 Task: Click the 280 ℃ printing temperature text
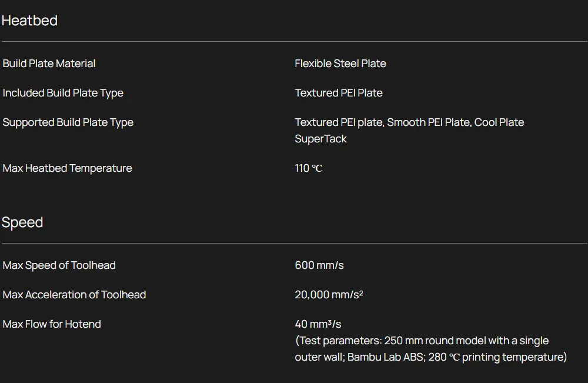coord(496,357)
